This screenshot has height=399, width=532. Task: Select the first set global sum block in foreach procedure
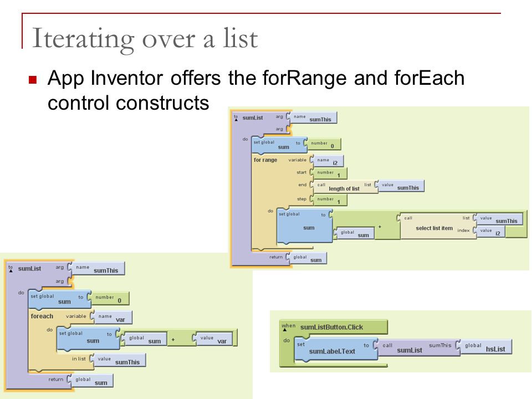[x=60, y=299]
